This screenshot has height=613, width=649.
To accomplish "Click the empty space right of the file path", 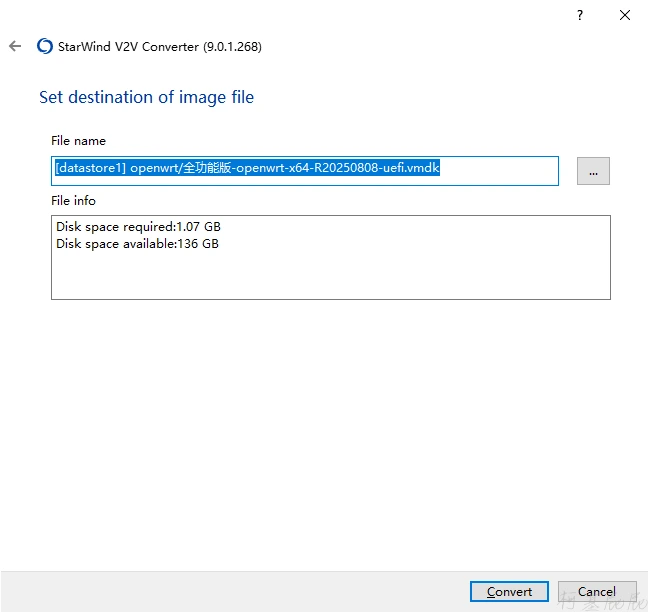I will 498,170.
